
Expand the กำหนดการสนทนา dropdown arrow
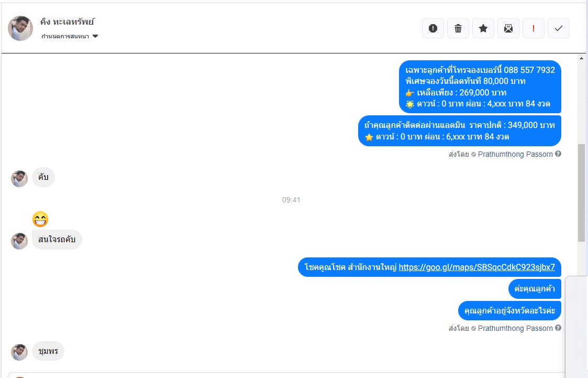[95, 36]
